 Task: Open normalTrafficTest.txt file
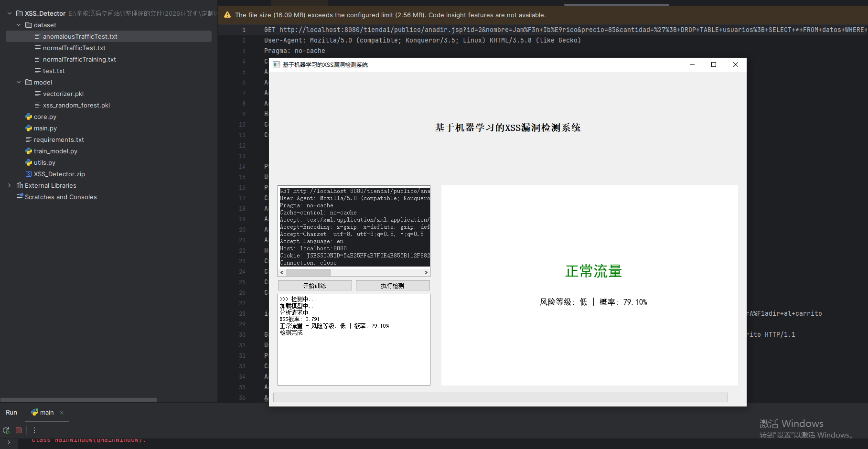(74, 48)
